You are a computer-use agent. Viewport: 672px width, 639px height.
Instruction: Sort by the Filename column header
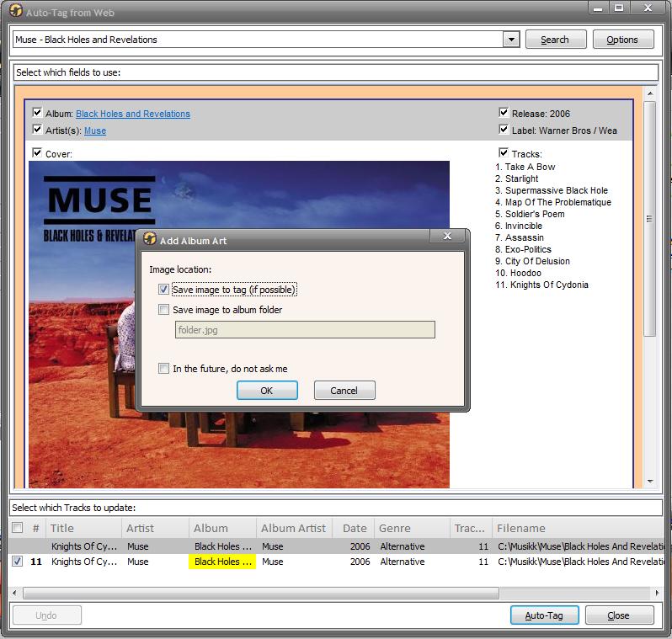click(x=578, y=528)
